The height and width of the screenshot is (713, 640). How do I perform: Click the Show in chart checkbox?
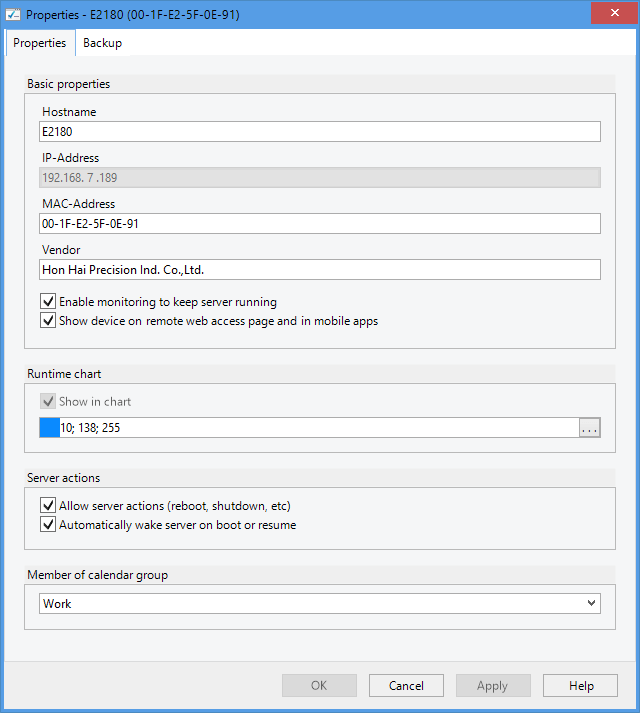[48, 401]
